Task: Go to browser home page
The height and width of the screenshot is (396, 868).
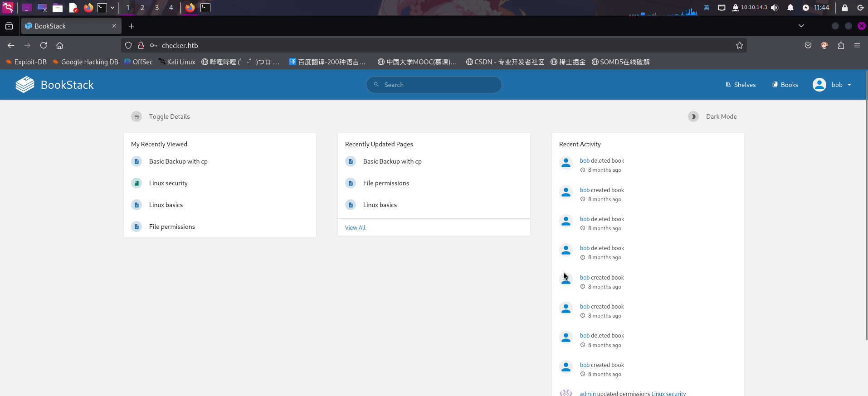Action: (59, 45)
